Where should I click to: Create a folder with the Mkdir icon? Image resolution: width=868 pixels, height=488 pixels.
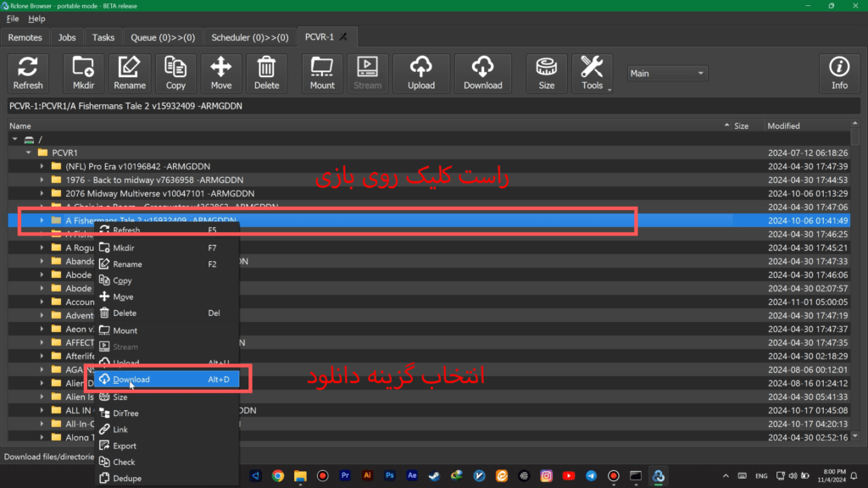point(83,73)
